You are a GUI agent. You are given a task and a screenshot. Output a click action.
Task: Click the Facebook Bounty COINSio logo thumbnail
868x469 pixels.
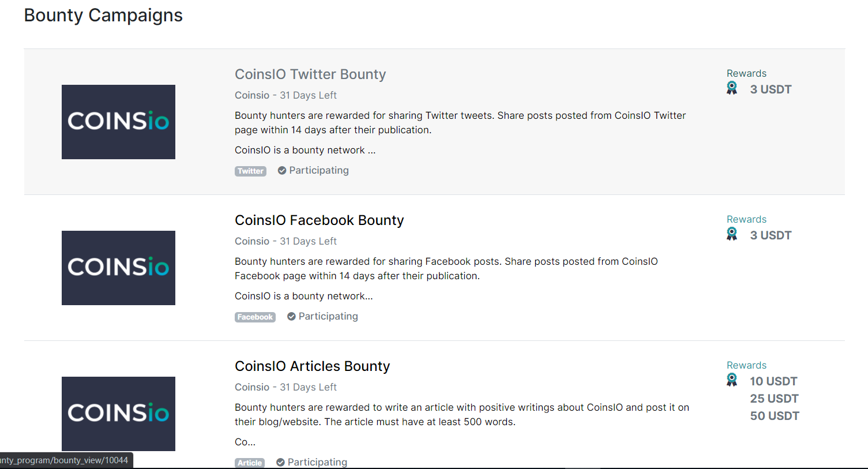point(118,268)
